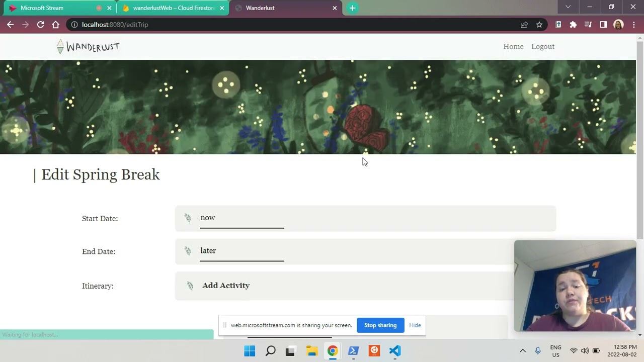The width and height of the screenshot is (644, 362).
Task: Stop sharing the screen
Action: [380, 325]
